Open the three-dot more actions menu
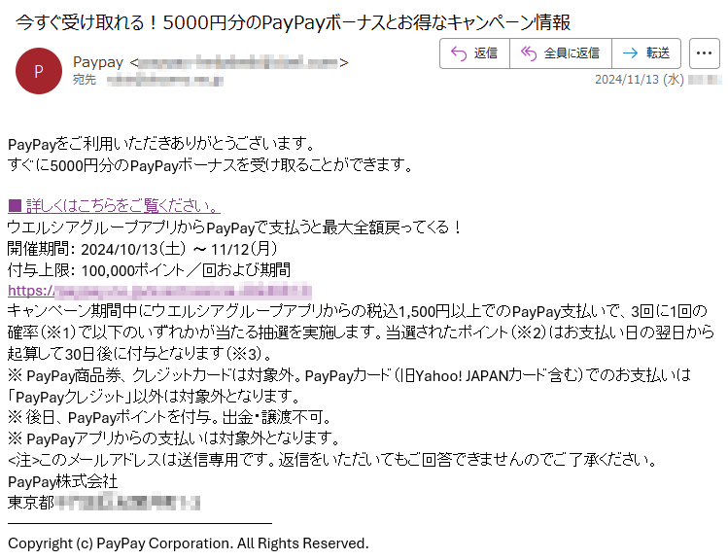Viewport: 728px width, 560px height. (705, 53)
